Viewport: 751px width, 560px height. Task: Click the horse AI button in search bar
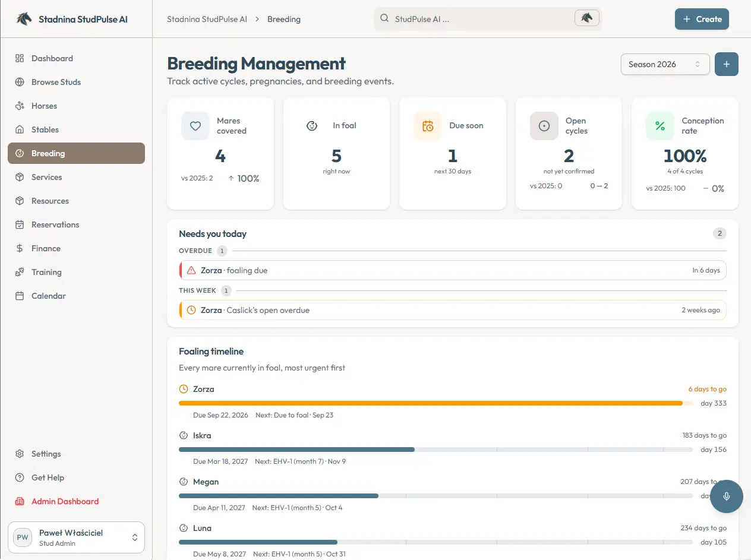pyautogui.click(x=587, y=18)
